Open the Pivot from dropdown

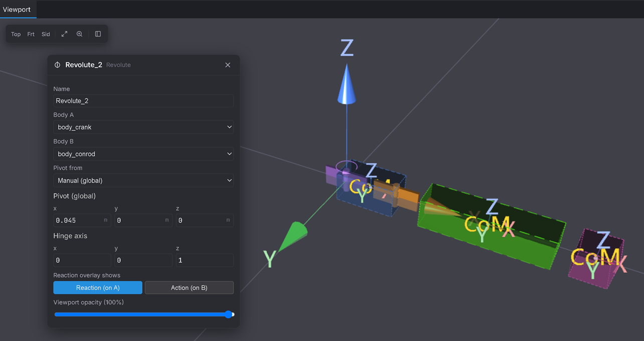[143, 181]
